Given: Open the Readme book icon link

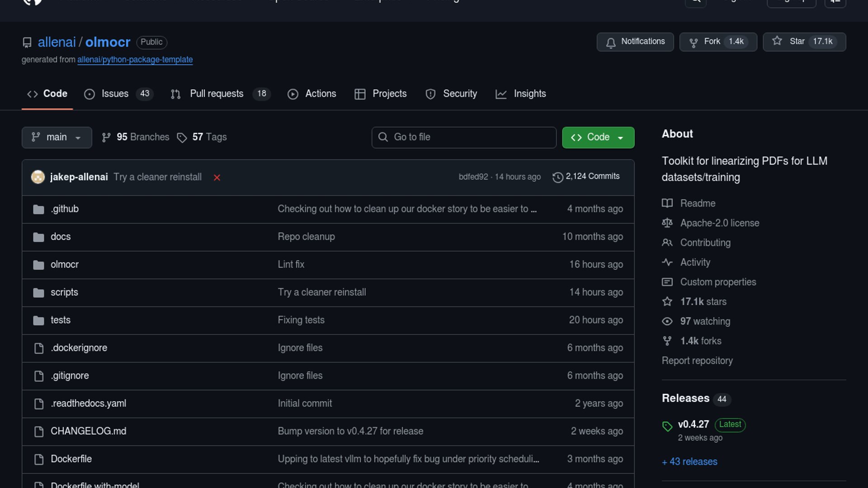Looking at the screenshot, I should click(667, 203).
